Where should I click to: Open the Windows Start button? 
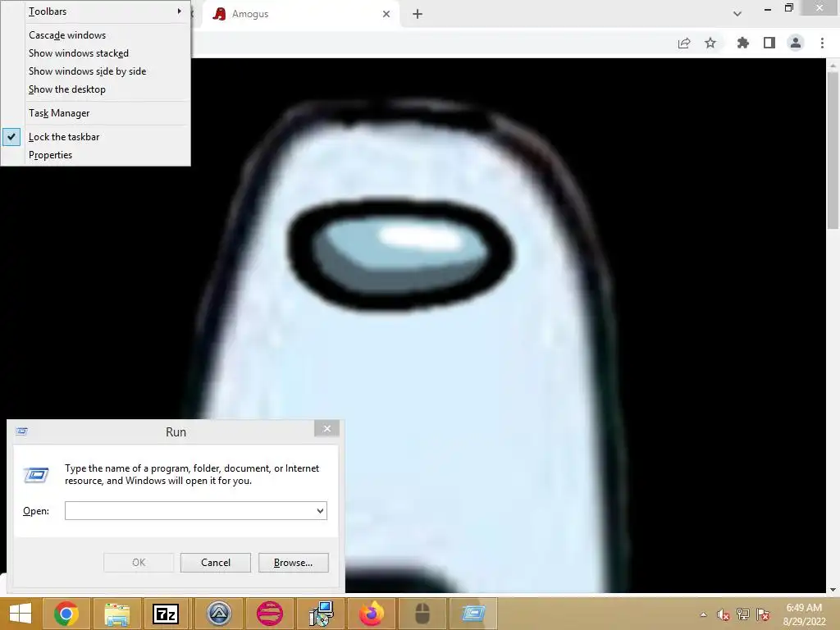click(21, 614)
